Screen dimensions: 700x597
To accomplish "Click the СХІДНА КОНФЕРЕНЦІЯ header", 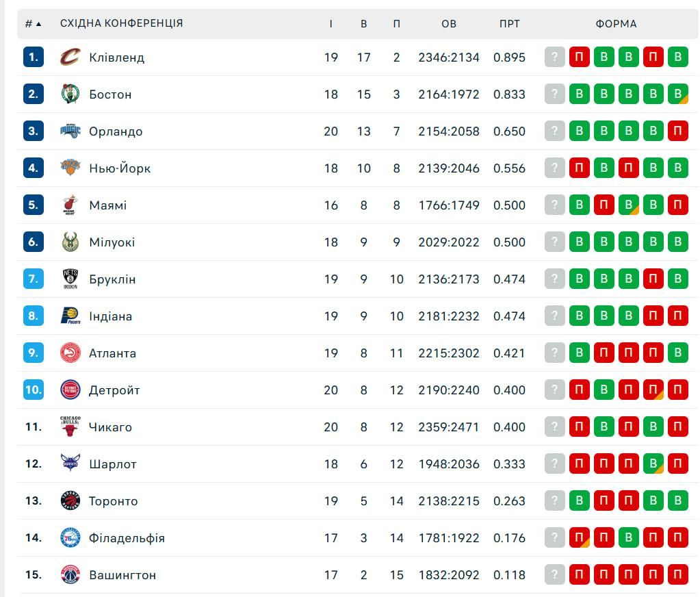I will pyautogui.click(x=122, y=23).
